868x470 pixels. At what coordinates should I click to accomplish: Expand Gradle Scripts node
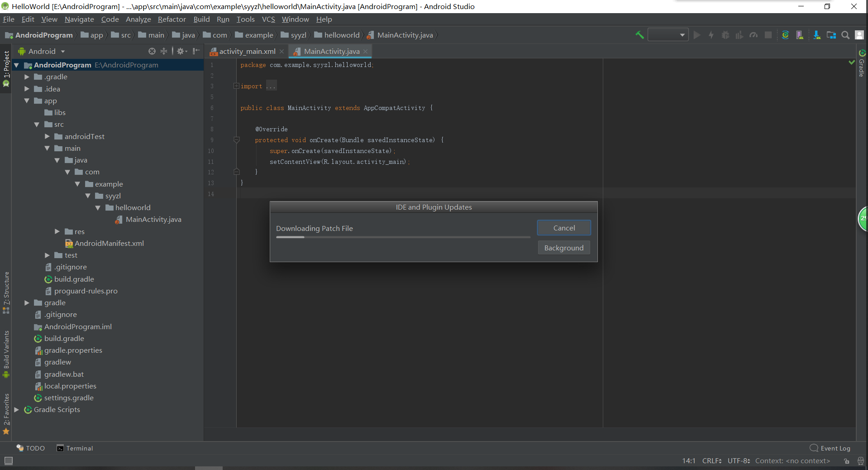[16, 410]
